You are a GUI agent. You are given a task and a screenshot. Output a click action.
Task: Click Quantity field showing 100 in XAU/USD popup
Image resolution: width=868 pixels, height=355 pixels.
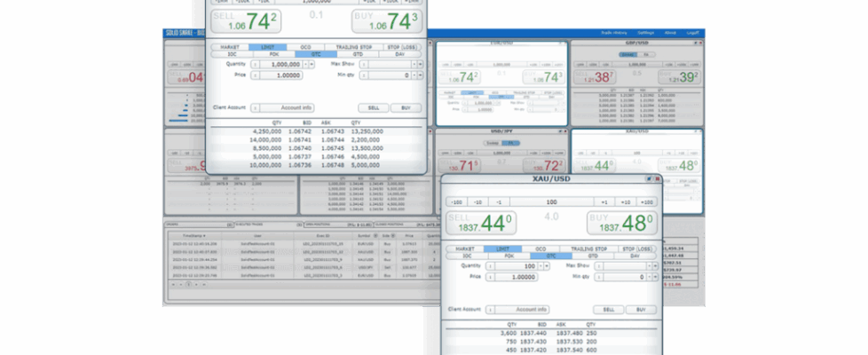click(516, 266)
